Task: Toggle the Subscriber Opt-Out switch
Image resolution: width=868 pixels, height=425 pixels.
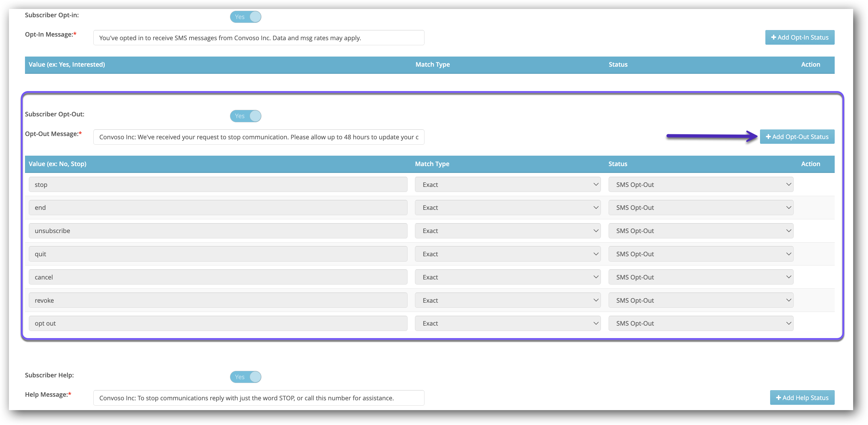Action: (246, 116)
